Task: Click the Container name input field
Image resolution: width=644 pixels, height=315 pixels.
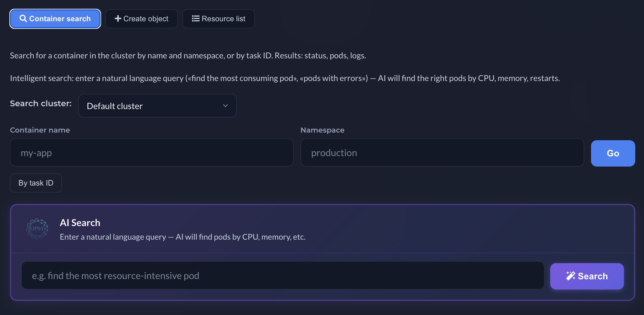Action: coord(152,152)
